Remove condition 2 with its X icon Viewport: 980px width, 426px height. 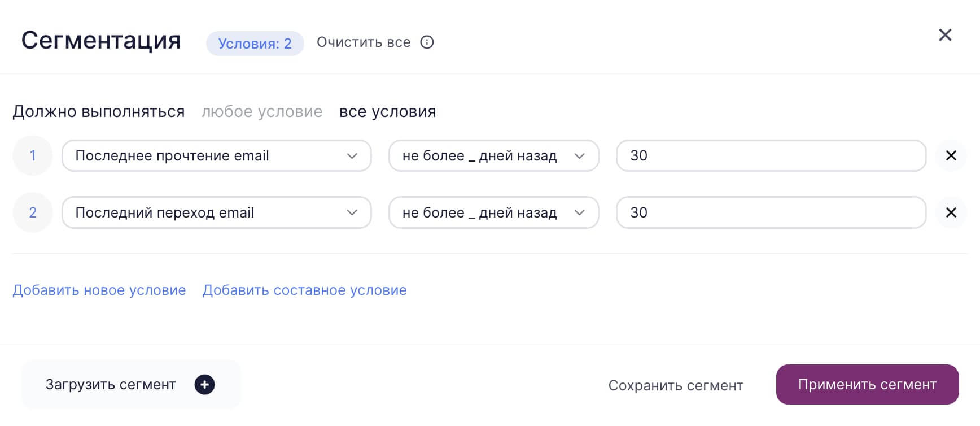pyautogui.click(x=951, y=212)
